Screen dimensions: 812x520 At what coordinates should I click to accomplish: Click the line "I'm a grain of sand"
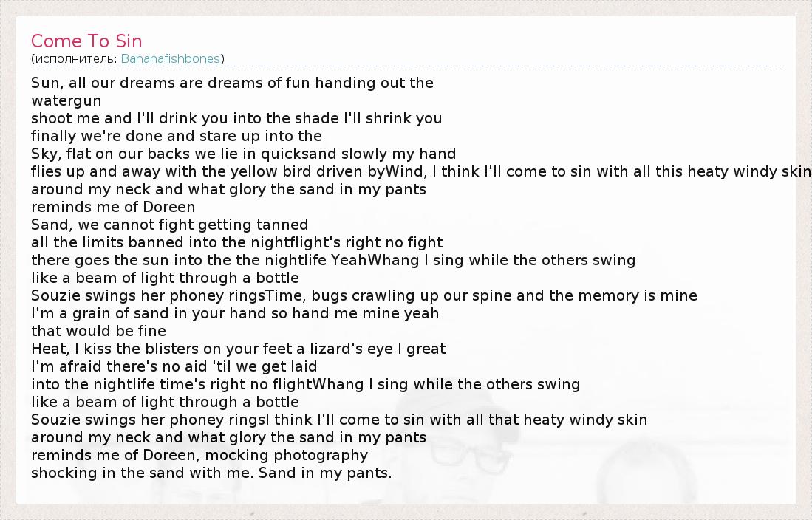click(x=235, y=313)
